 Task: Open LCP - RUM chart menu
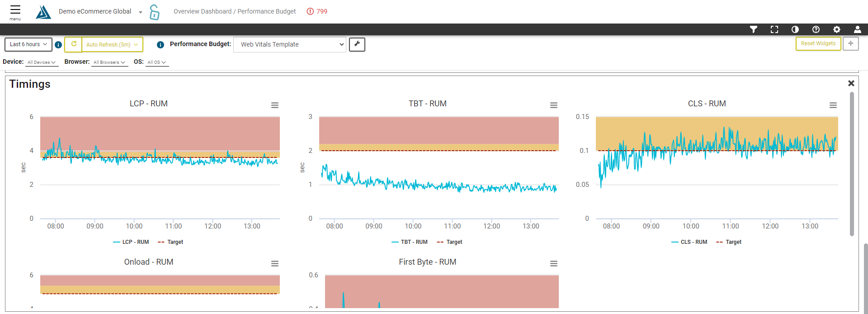[275, 105]
